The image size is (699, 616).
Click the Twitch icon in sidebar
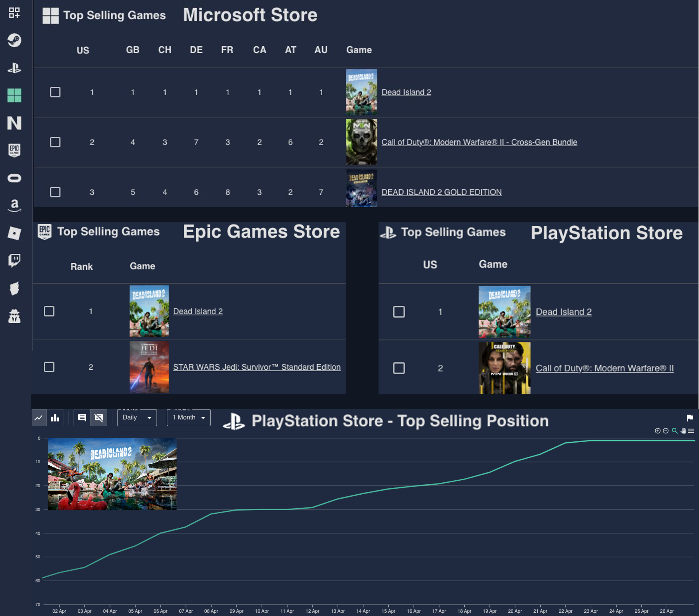click(14, 261)
